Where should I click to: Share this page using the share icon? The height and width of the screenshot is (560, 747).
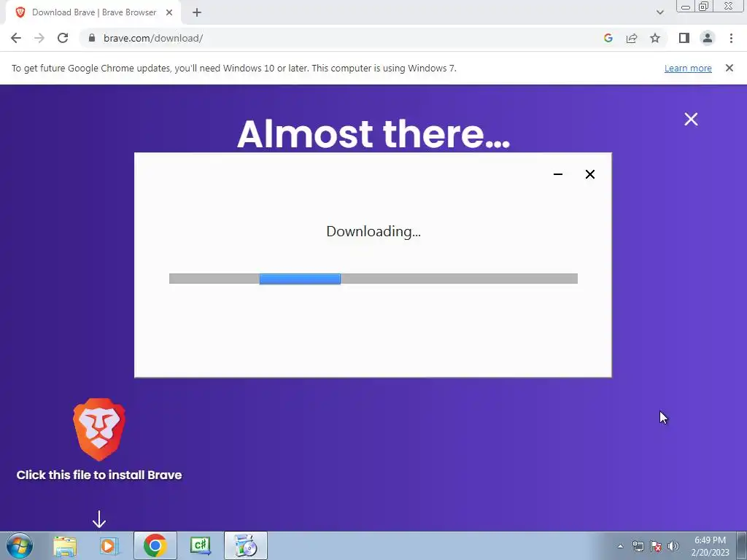click(x=632, y=38)
